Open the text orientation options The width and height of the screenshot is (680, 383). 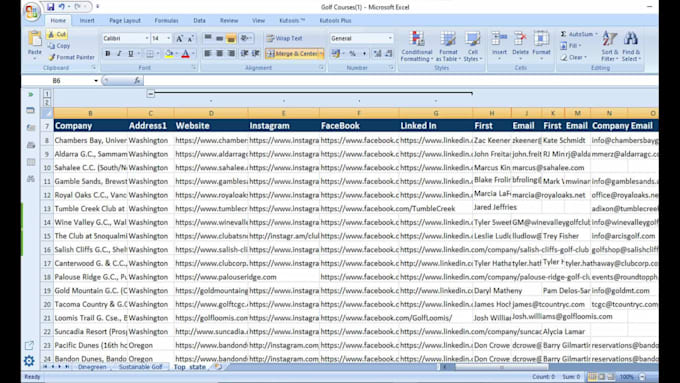(x=245, y=39)
